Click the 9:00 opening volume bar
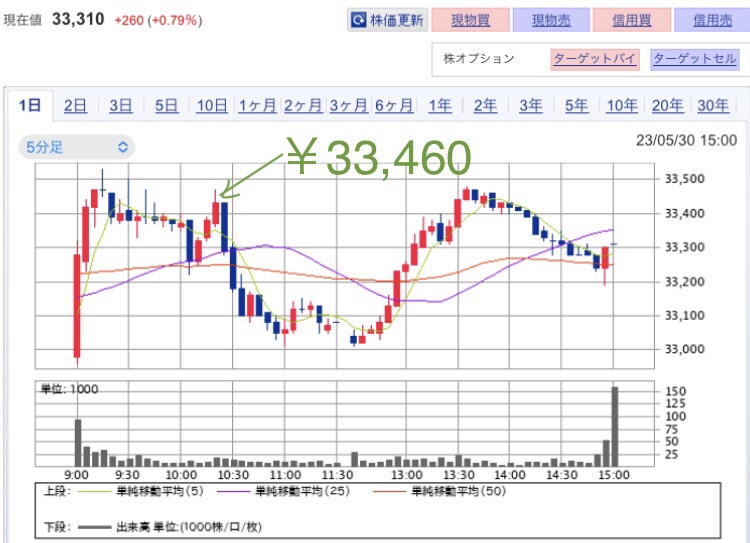Viewport: 750px width, 543px height. pos(78,443)
